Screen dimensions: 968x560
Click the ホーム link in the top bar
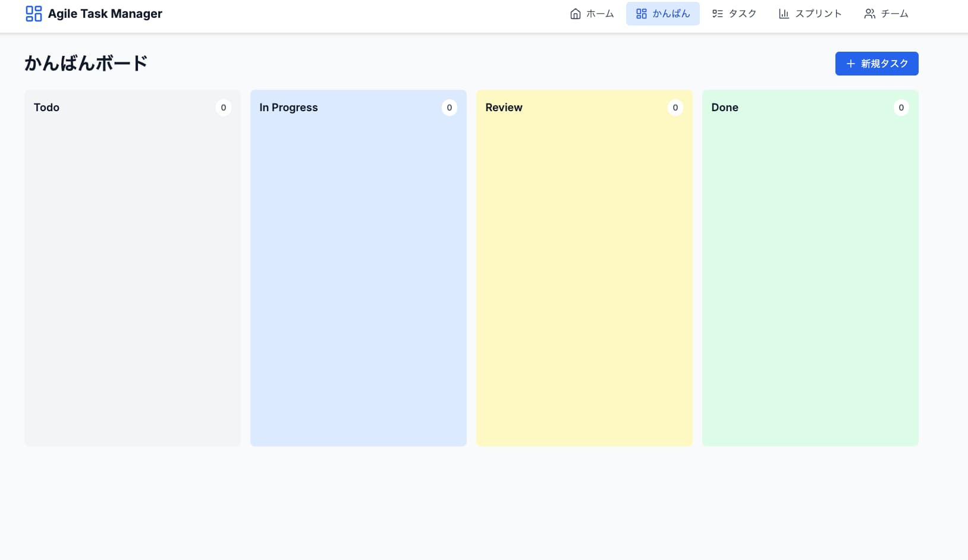click(599, 13)
